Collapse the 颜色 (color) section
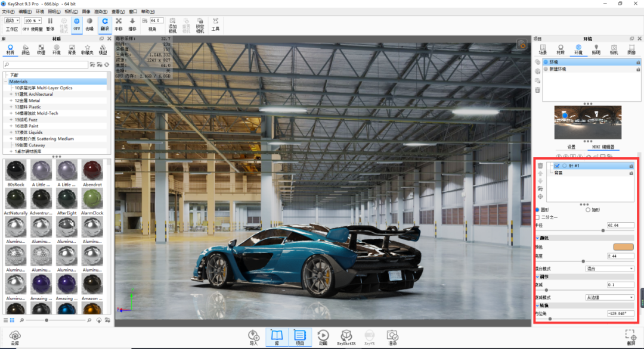Viewport: 644px width, 349px height. (537, 238)
